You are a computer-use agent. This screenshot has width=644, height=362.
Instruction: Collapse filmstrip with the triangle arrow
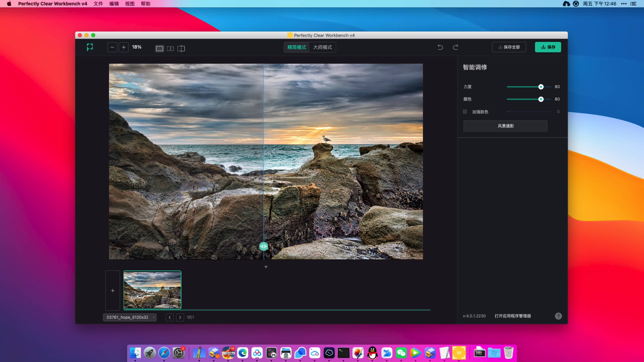[x=266, y=267]
